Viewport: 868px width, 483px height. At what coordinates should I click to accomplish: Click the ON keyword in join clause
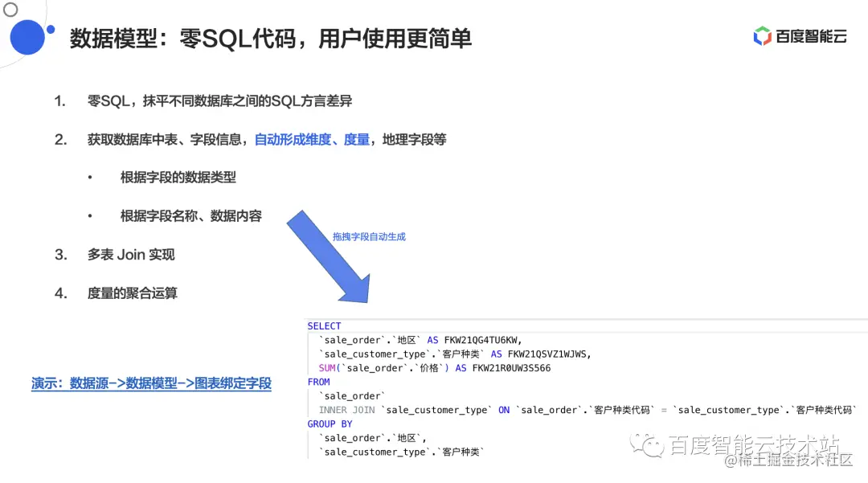pos(504,410)
